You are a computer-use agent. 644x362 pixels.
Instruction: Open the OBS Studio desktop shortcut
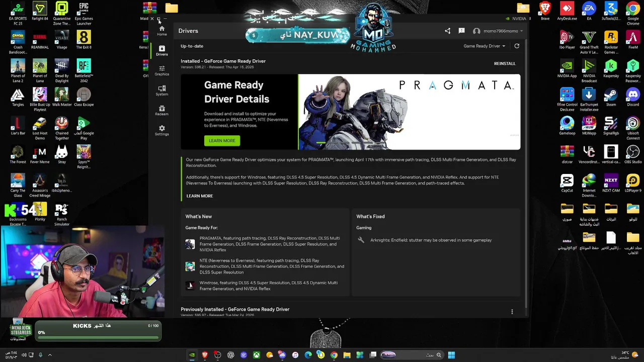[x=633, y=155]
